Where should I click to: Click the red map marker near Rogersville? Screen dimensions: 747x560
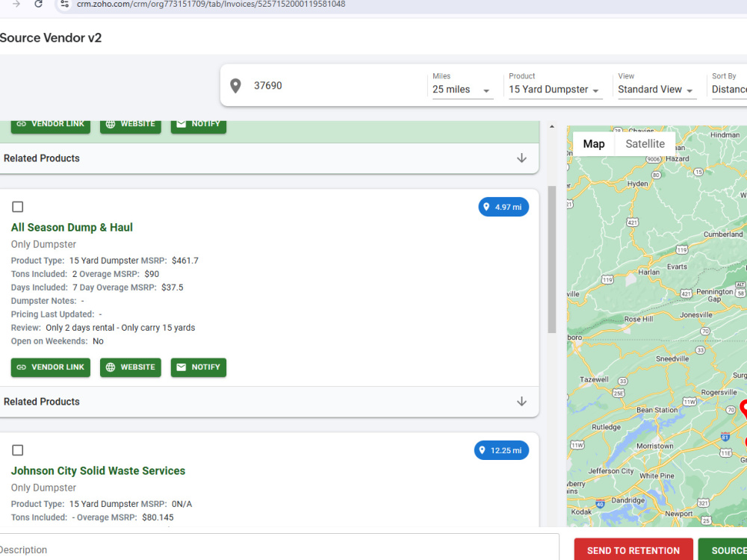744,408
